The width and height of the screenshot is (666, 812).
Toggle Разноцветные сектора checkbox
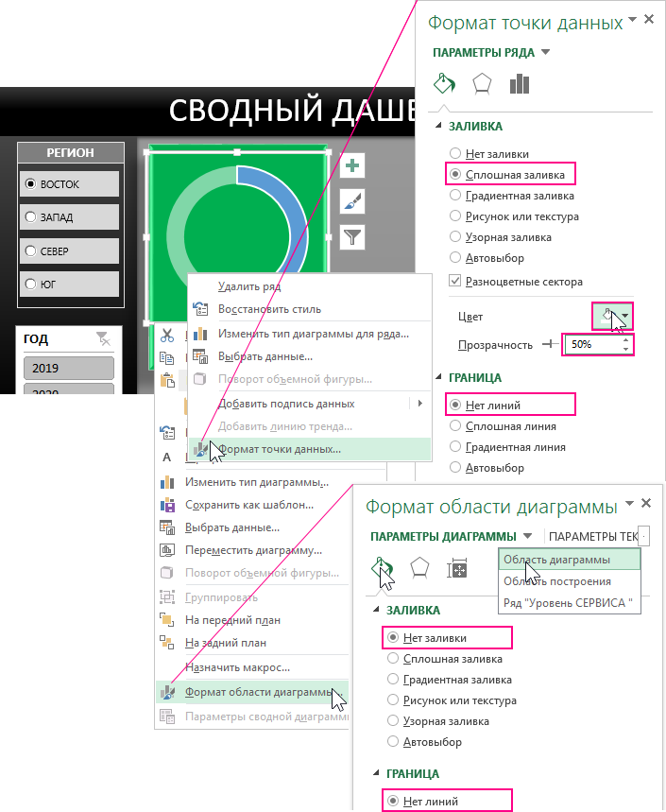455,281
